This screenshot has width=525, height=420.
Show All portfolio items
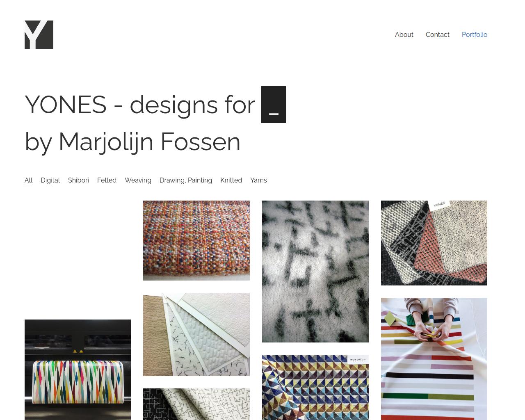pyautogui.click(x=28, y=180)
